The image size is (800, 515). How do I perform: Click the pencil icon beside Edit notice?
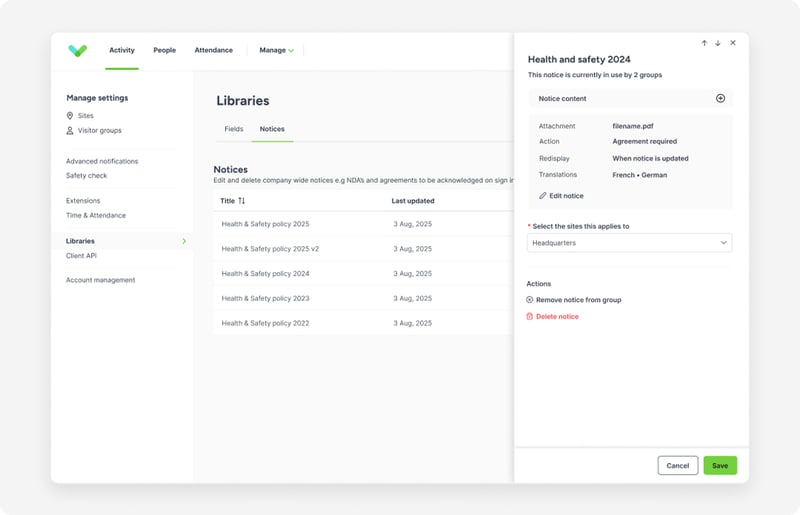[x=543, y=195]
